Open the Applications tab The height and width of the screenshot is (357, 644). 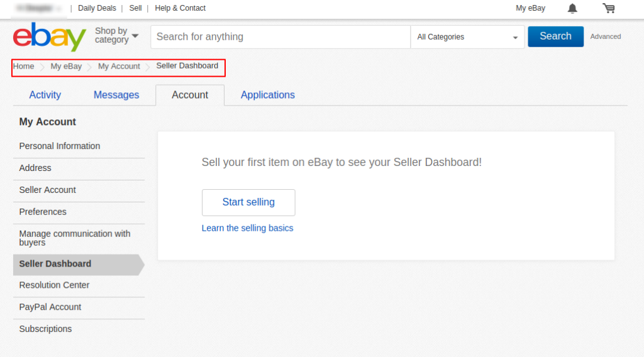[x=268, y=95]
